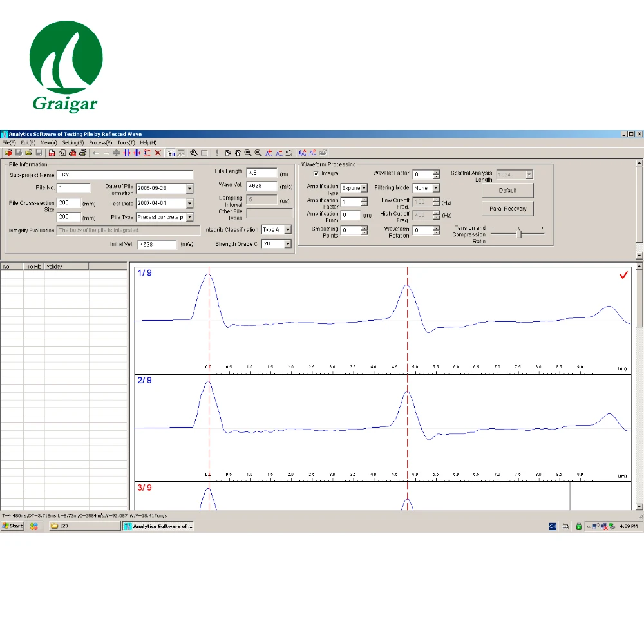Viewport: 644px width, 644px height.
Task: Click the left arrow toolbar icon
Action: (x=96, y=153)
